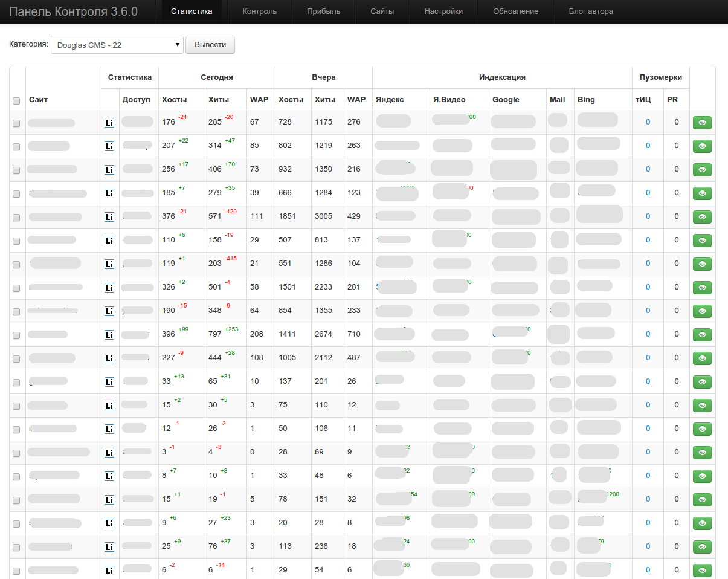
Task: Mark the checkbox in the 854 yesterday hosts row
Action: pyautogui.click(x=16, y=311)
